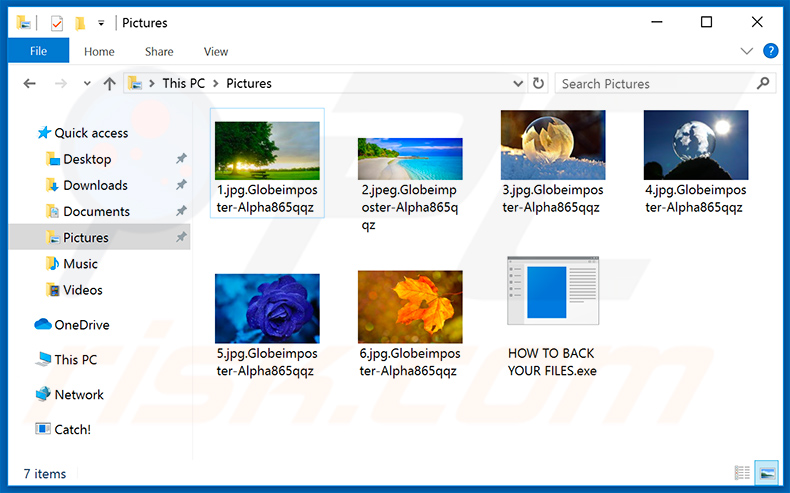Viewport: 790px width, 493px height.
Task: Click This PC in the address bar
Action: tap(183, 84)
